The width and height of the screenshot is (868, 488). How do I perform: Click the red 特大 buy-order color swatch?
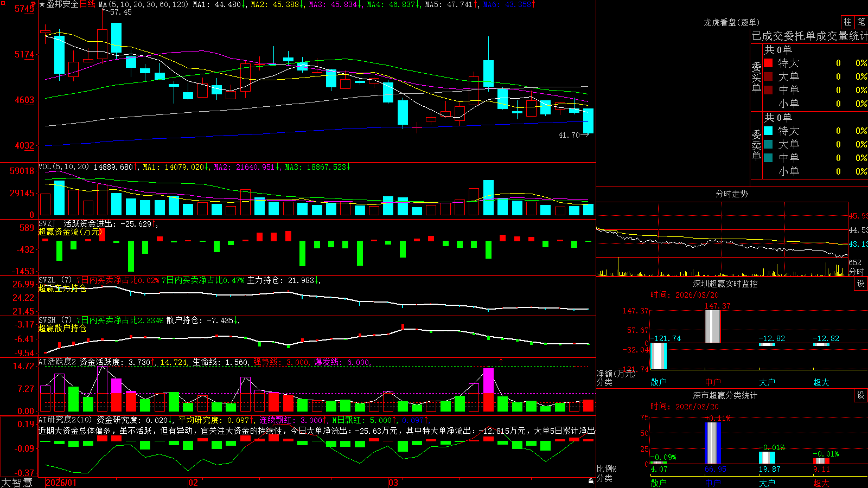click(x=768, y=63)
